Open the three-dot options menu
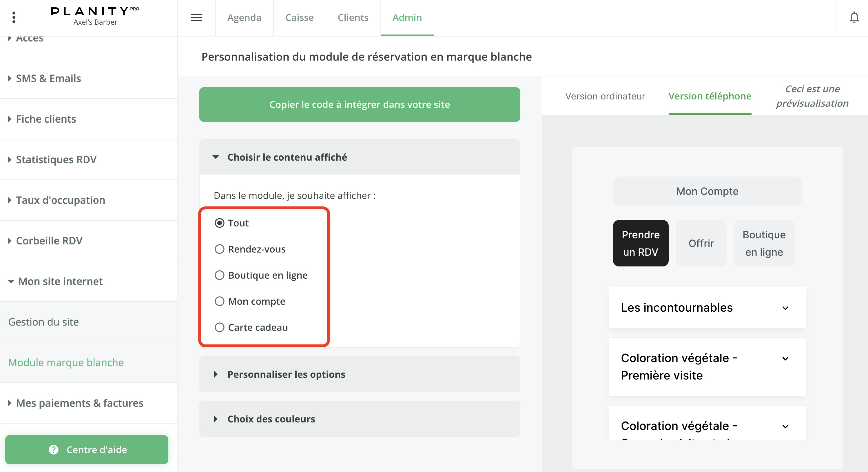Image resolution: width=868 pixels, height=472 pixels. coord(14,17)
